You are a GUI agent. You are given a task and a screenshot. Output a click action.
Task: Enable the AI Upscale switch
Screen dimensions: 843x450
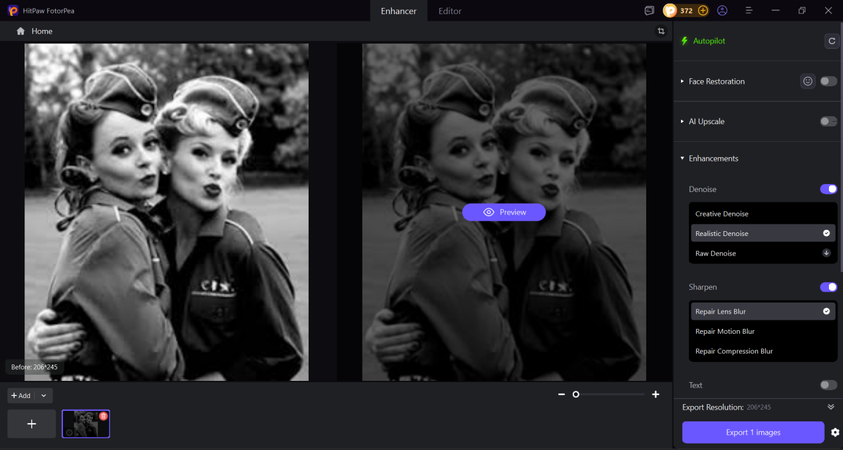(x=828, y=122)
